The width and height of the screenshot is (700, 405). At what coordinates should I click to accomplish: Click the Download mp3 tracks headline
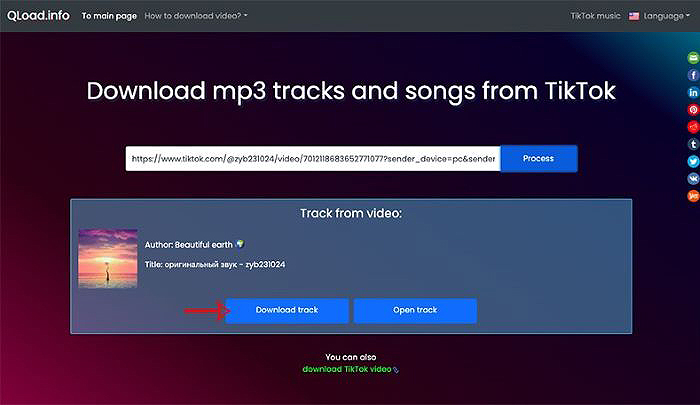coord(351,91)
